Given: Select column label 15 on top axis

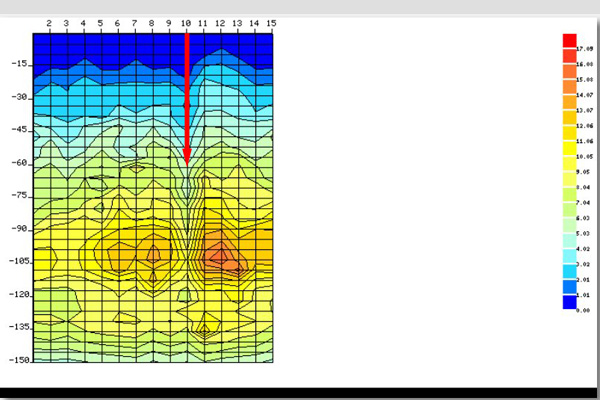Looking at the screenshot, I should click(271, 22).
